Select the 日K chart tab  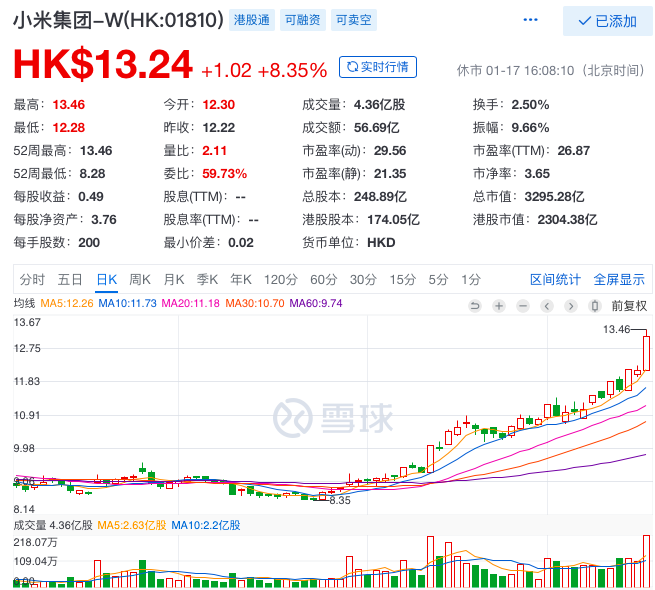tap(107, 279)
